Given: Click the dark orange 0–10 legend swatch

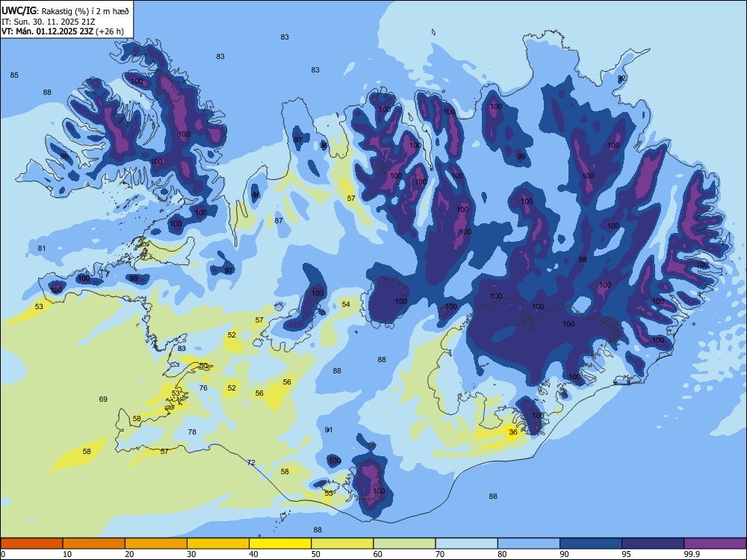Looking at the screenshot, I should (31, 544).
